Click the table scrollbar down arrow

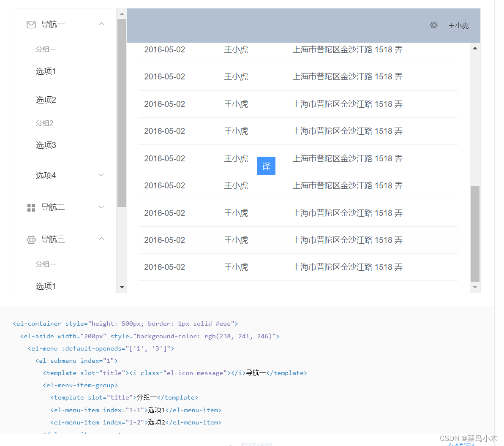[x=475, y=287]
